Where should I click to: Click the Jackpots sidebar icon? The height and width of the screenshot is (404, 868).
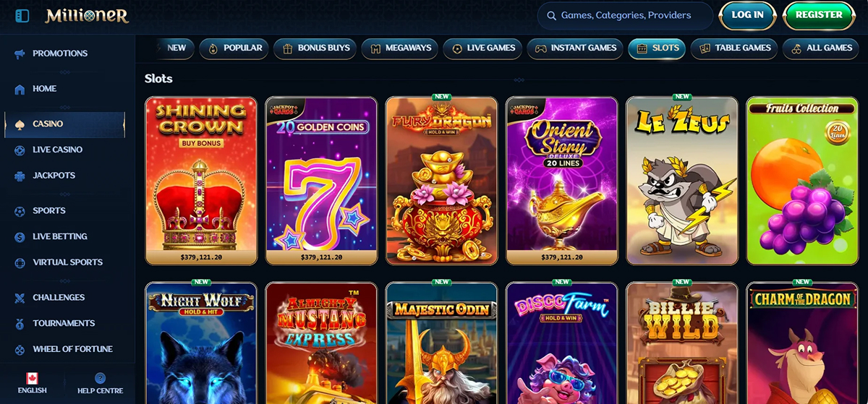coord(20,176)
